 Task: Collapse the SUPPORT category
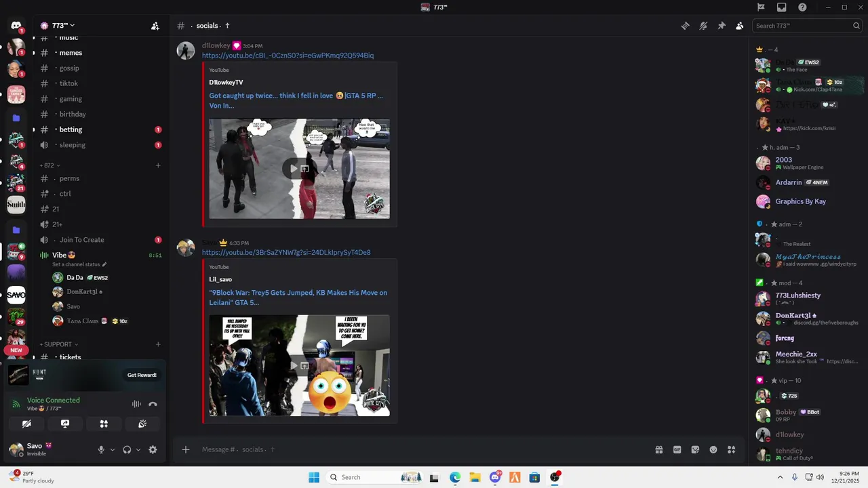point(58,344)
